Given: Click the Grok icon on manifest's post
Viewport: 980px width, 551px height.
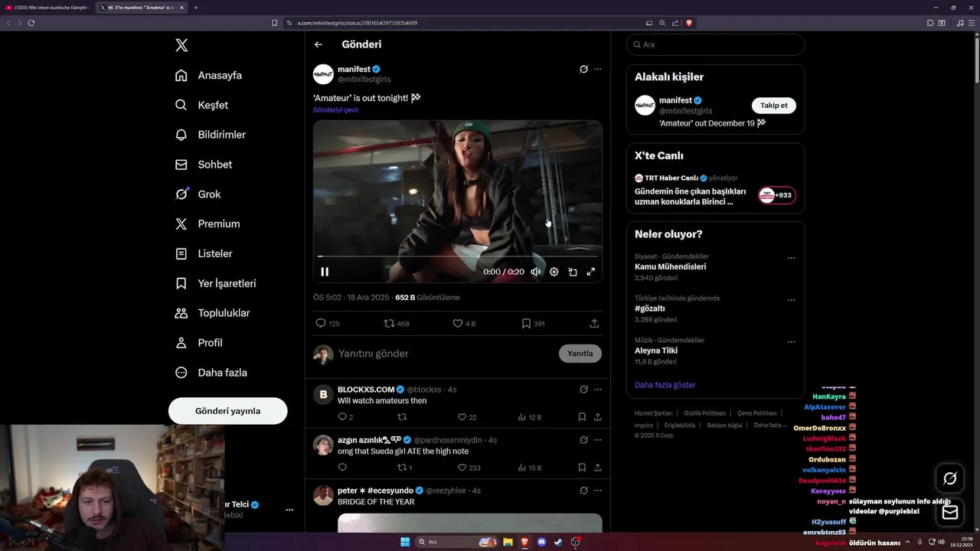Looking at the screenshot, I should [583, 69].
